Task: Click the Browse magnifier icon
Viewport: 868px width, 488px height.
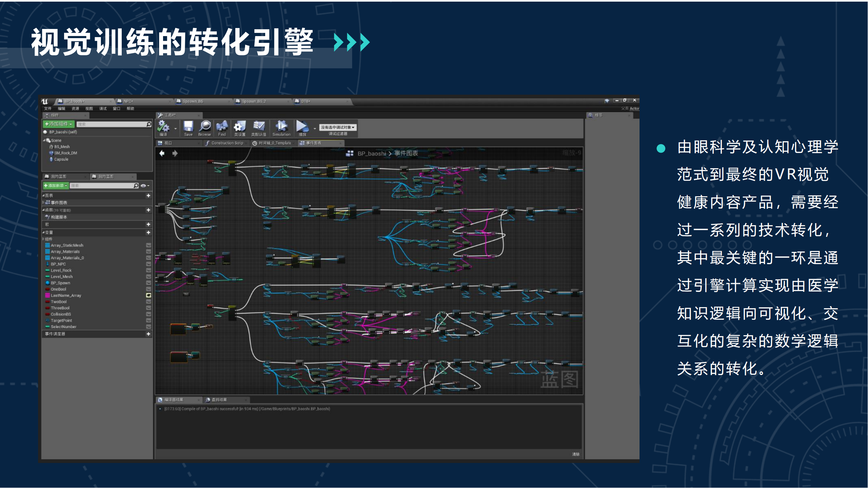Action: [x=205, y=126]
